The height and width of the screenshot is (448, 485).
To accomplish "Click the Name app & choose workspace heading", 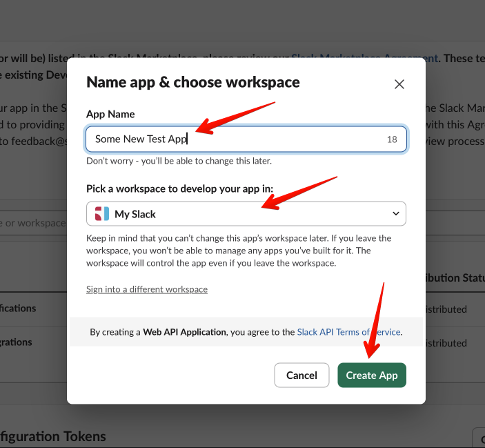I will pyautogui.click(x=192, y=82).
